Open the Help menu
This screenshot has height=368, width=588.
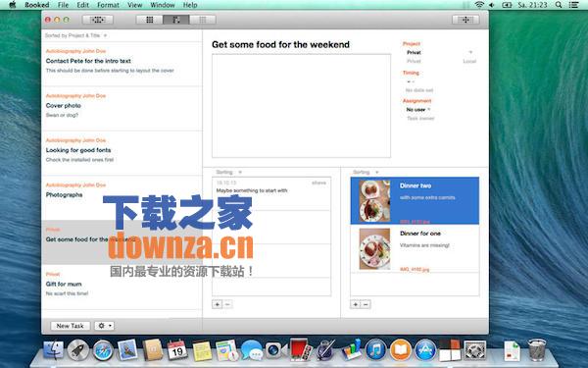click(190, 5)
